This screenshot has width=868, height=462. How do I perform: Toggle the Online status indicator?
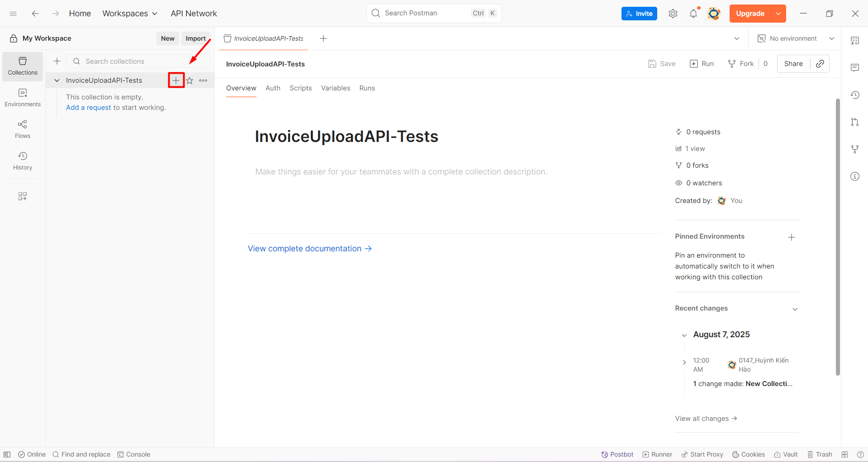click(x=31, y=454)
